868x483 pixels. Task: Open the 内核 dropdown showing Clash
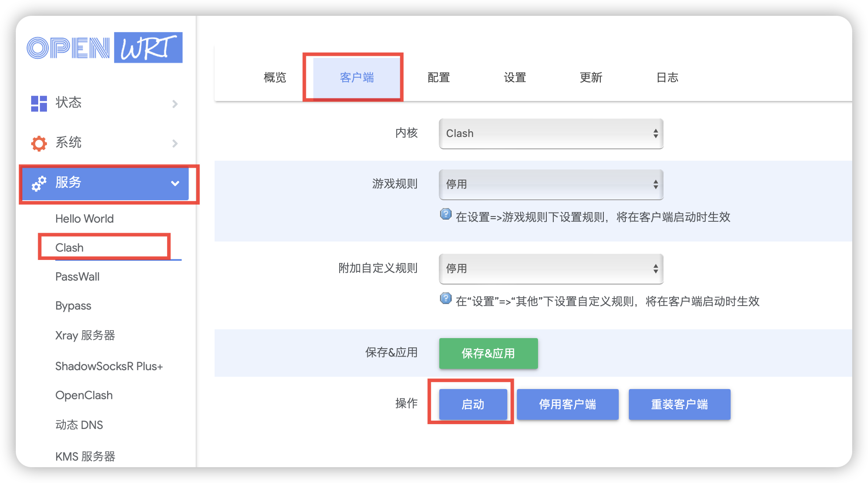point(551,133)
